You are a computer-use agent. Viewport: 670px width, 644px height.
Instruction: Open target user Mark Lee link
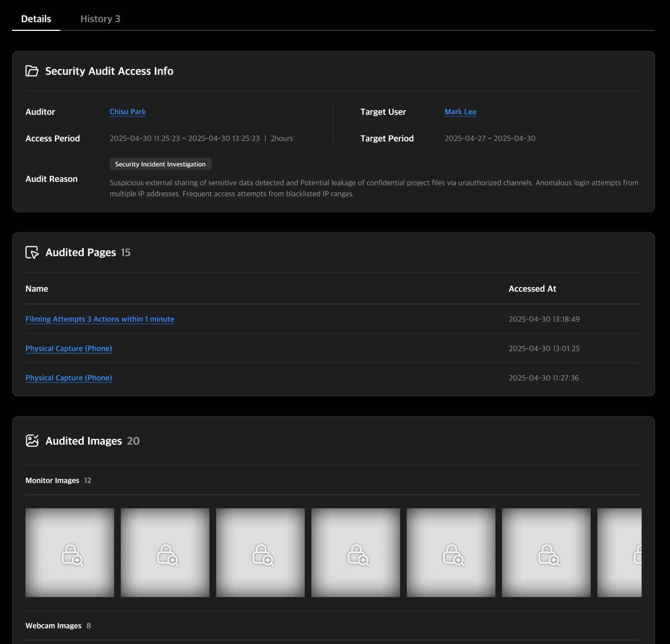point(460,112)
